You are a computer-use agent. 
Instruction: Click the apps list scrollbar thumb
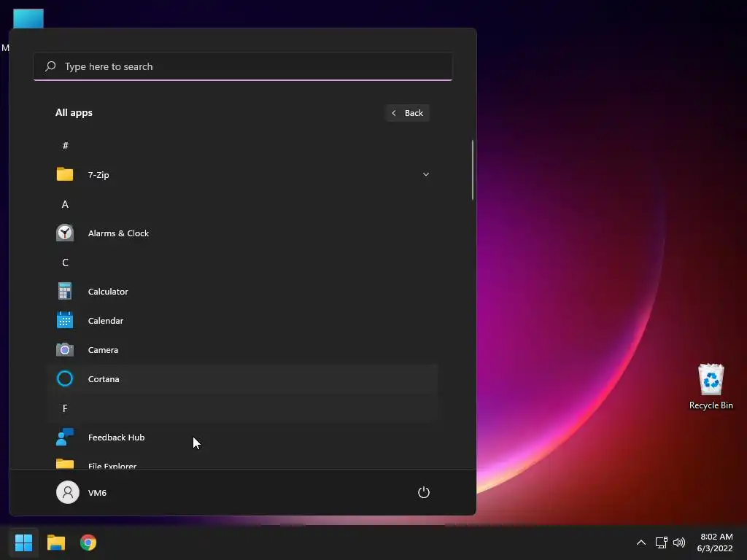coord(473,170)
